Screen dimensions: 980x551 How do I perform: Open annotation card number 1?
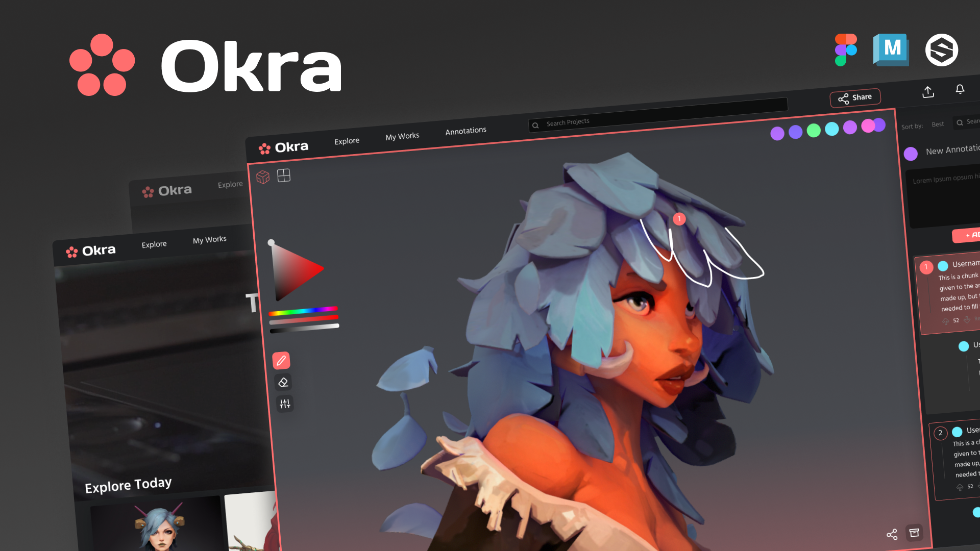(948, 294)
